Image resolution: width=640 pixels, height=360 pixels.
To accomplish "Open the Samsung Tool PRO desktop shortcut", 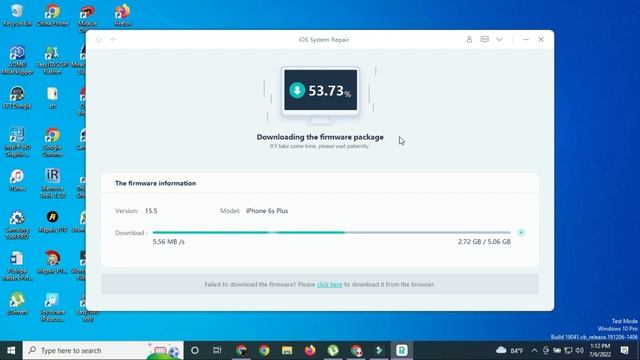I will 17,224.
